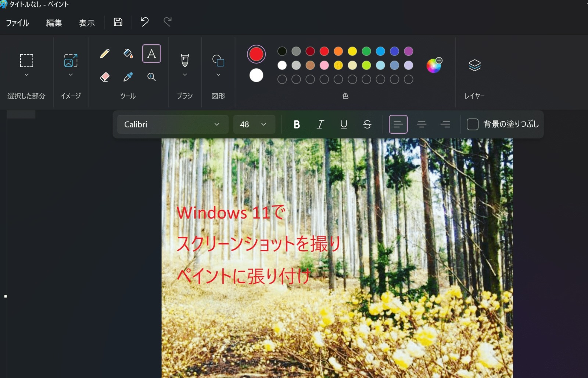The height and width of the screenshot is (378, 588).
Task: Pick the orange color swatch
Action: (x=338, y=51)
